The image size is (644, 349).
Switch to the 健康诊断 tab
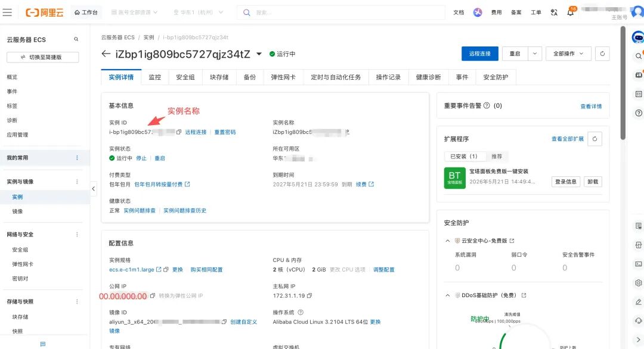[x=428, y=77]
